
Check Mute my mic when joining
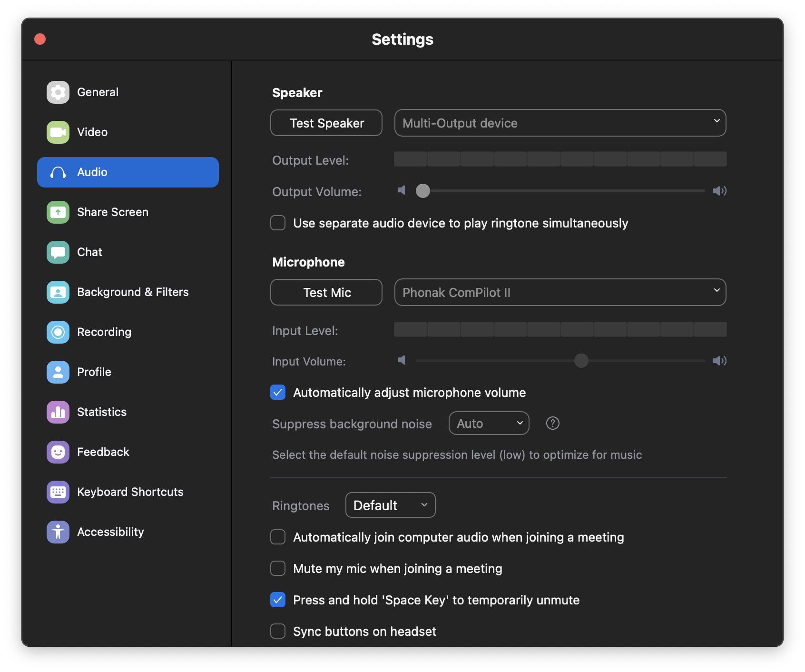pos(278,568)
